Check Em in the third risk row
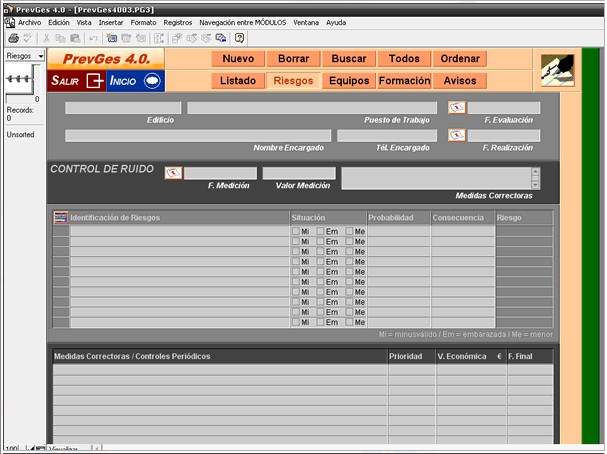Viewport: 607px width, 454px height. pos(321,251)
